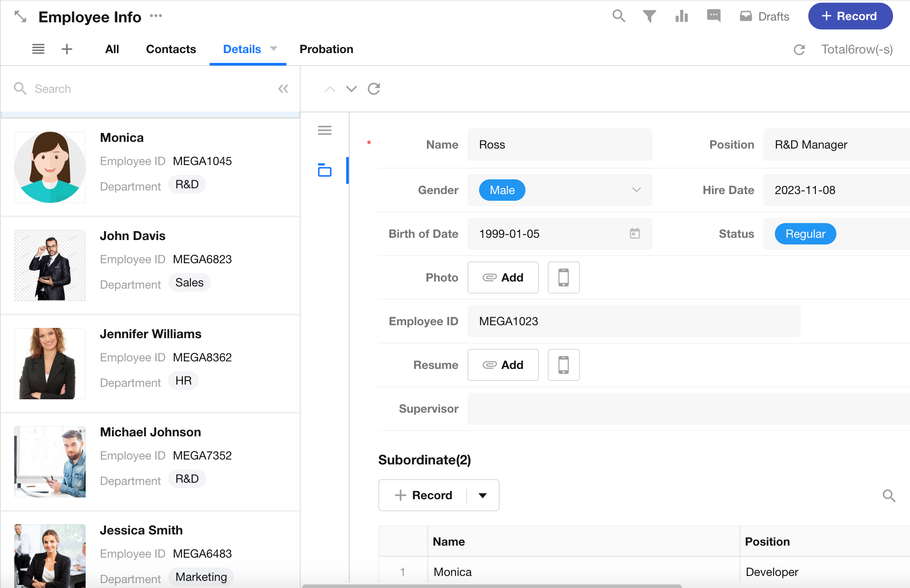
Task: Click the refresh icon next to Total6row(-s)
Action: pyautogui.click(x=799, y=50)
